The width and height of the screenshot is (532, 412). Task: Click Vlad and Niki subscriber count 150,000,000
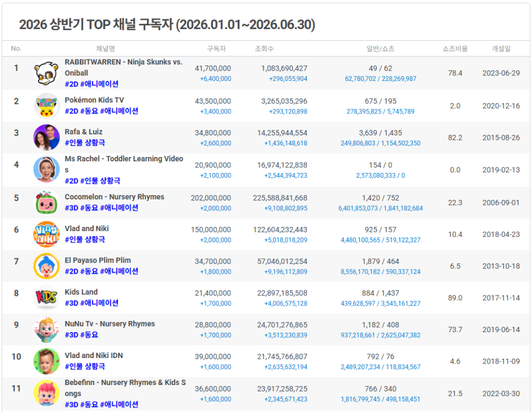[211, 230]
